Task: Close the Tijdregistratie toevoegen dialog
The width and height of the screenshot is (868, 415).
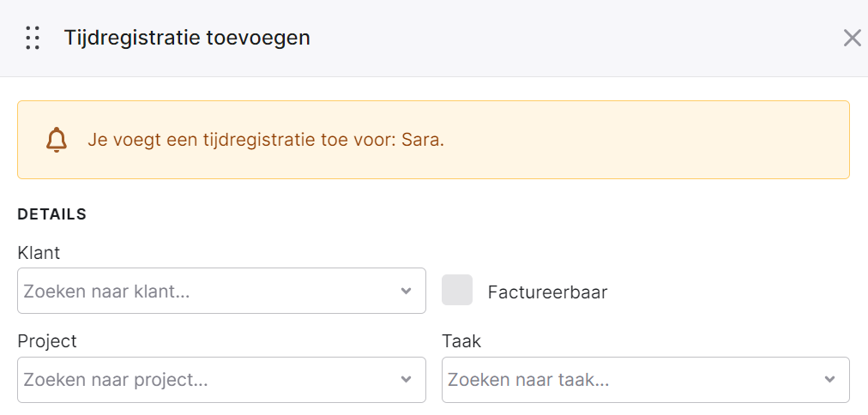Action: tap(852, 39)
